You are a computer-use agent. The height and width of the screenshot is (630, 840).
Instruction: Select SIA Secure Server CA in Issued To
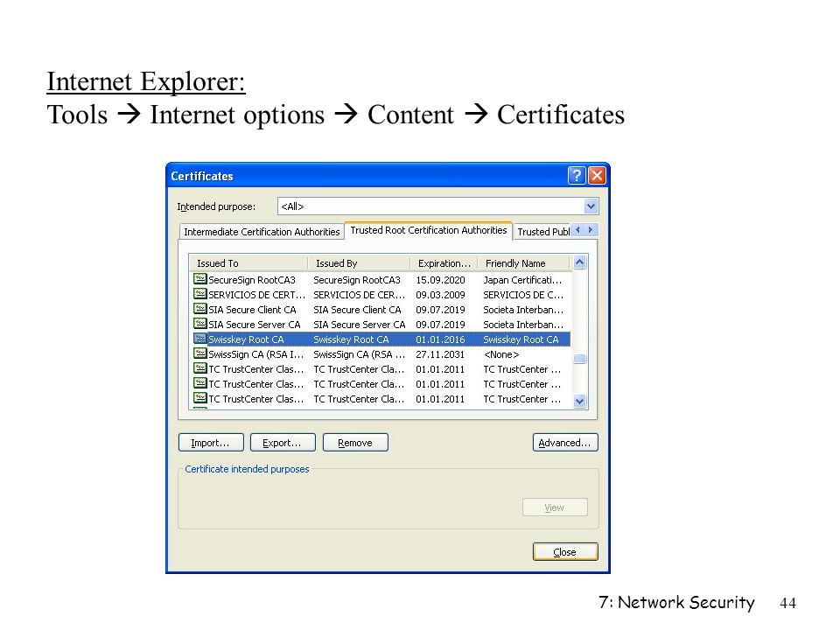pyautogui.click(x=255, y=325)
